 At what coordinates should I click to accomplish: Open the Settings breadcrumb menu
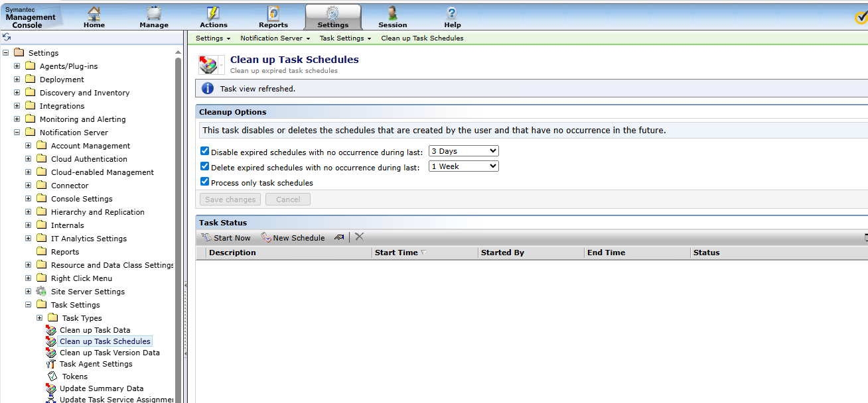click(x=213, y=38)
